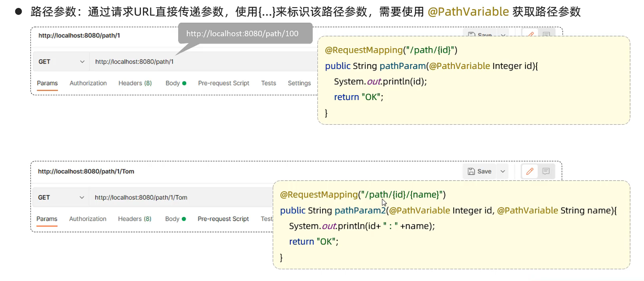This screenshot has width=644, height=281.
Task: Open Headers (8) tab in the path/1 request
Action: (135, 83)
